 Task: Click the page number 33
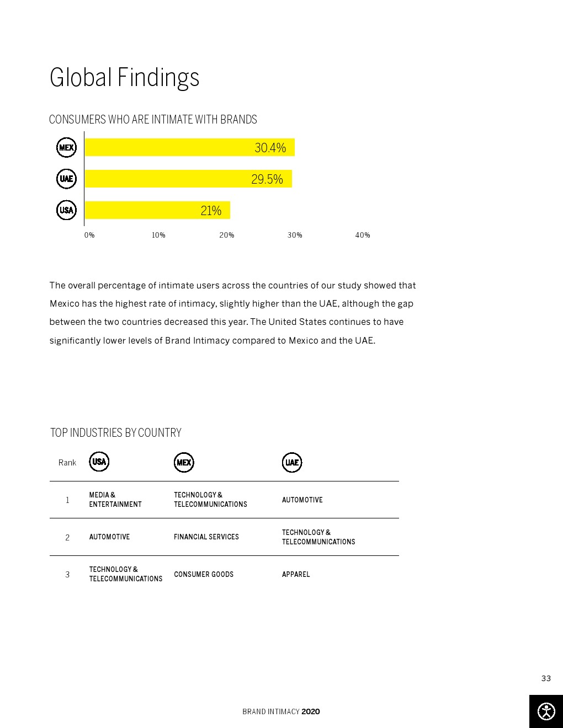pyautogui.click(x=546, y=678)
